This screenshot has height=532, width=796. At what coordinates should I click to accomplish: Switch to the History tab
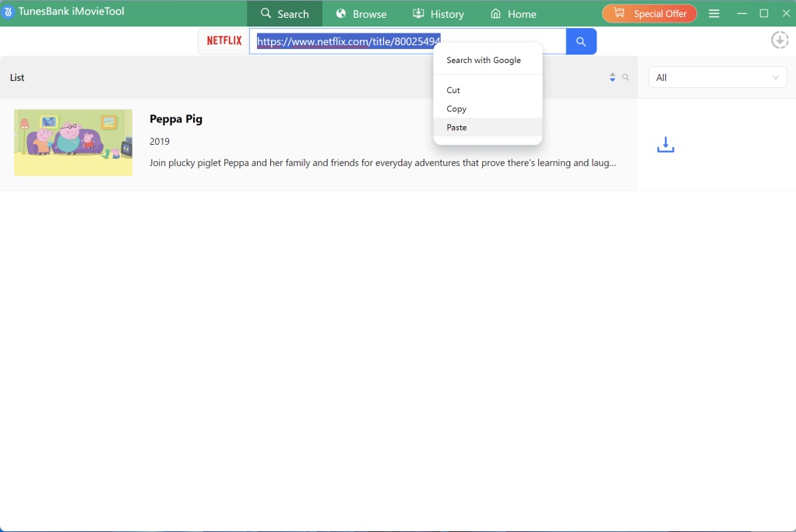[x=438, y=14]
